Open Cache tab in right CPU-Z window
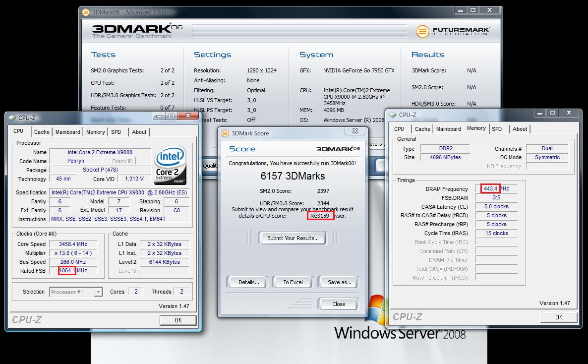The height and width of the screenshot is (364, 588). 422,129
